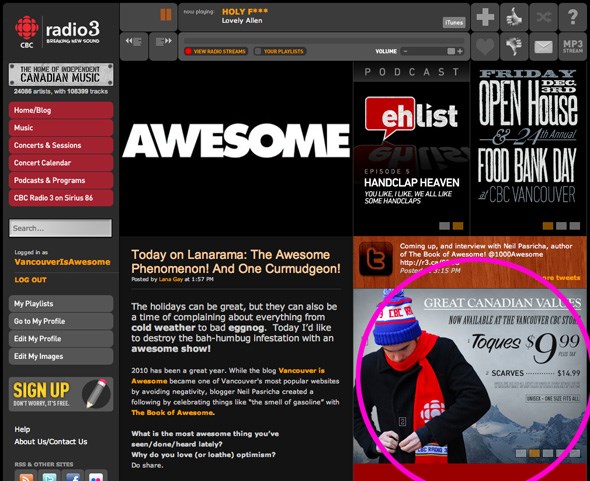The height and width of the screenshot is (481, 590).
Task: Select Your Playlists option
Action: (x=279, y=51)
